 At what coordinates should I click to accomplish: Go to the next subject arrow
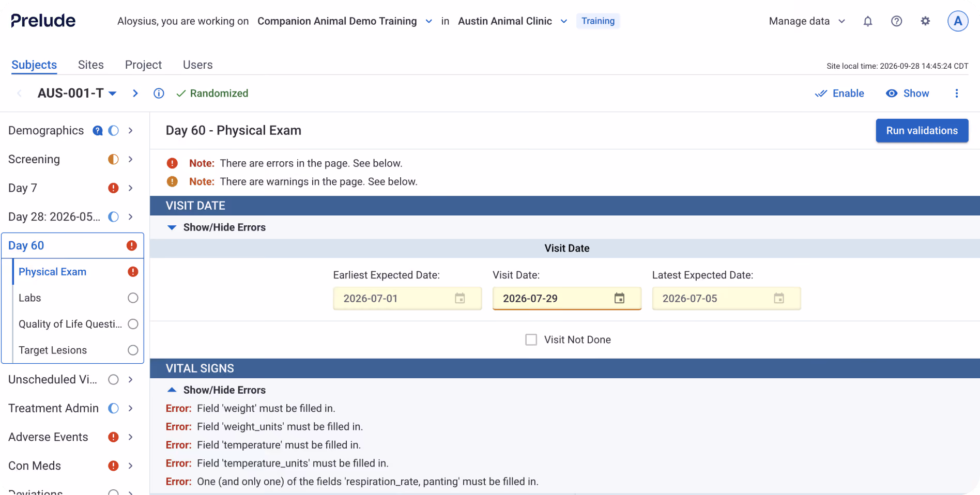(x=135, y=94)
